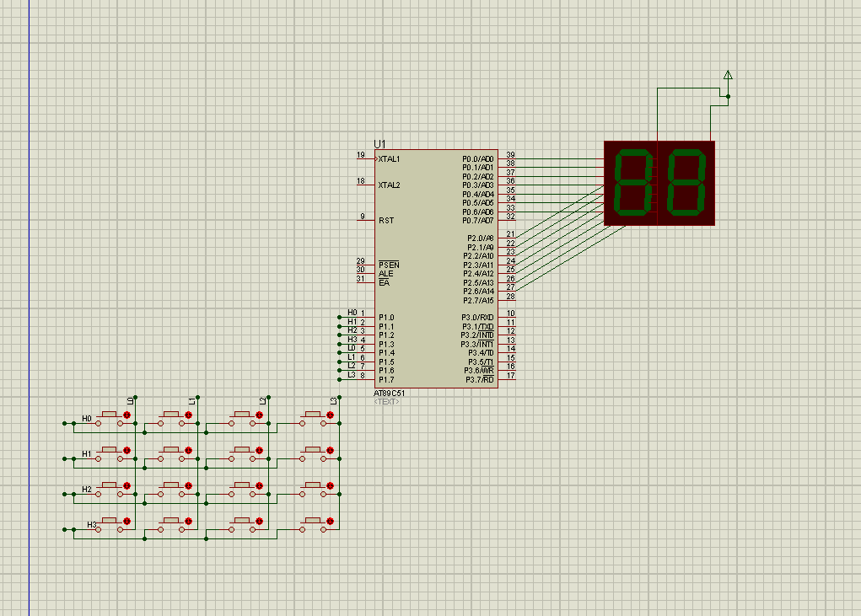Select the RST pin label

coord(386,221)
